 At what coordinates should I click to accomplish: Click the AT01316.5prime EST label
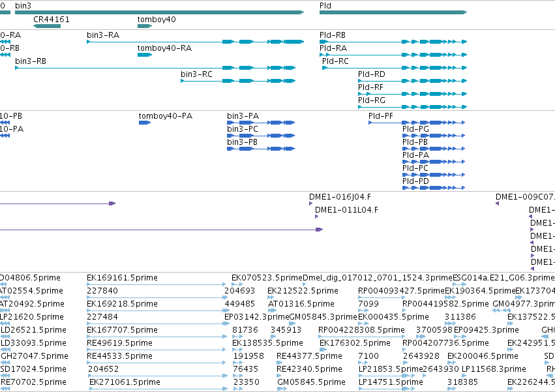pos(301,304)
